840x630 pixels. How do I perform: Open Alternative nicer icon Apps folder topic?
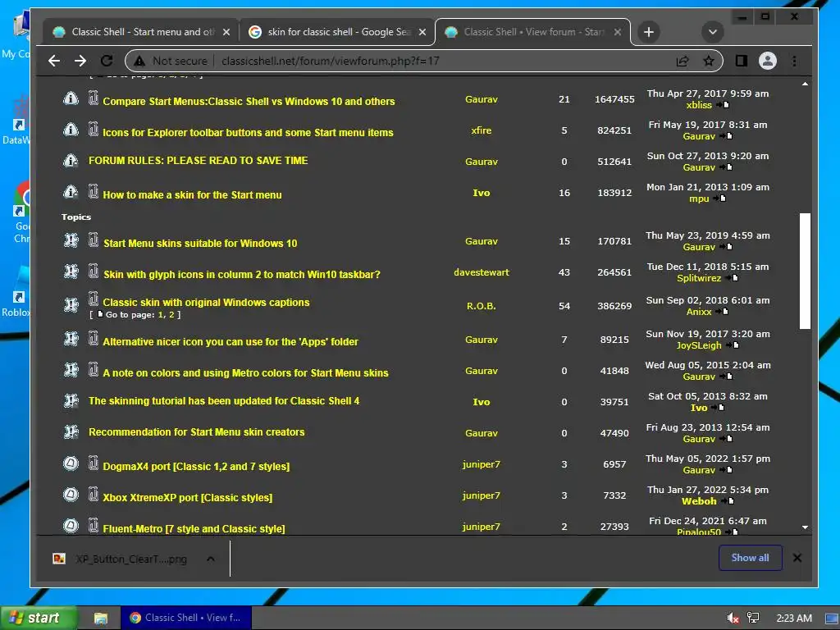(231, 342)
